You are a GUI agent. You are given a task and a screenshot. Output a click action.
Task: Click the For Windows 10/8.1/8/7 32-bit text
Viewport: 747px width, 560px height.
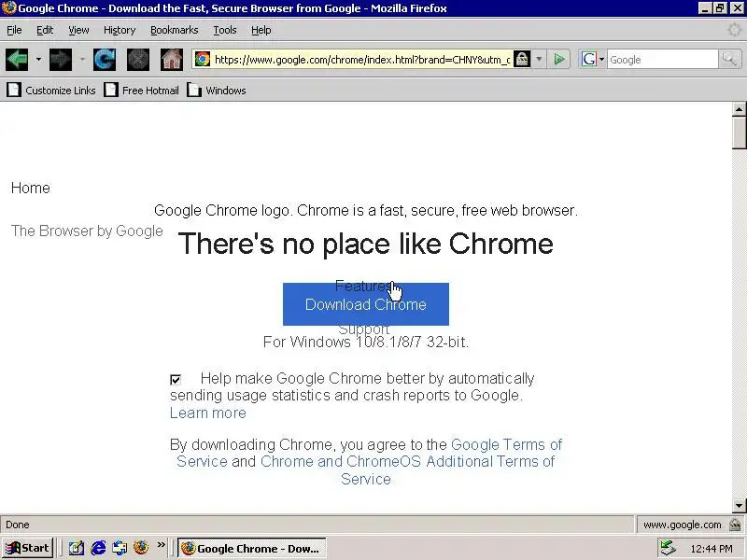[366, 342]
